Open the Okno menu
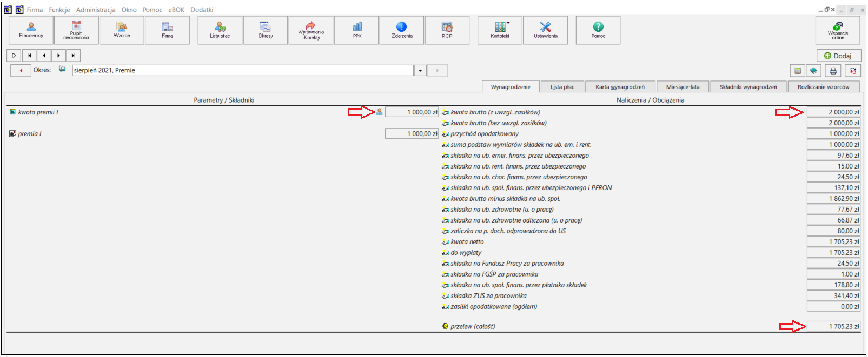 click(x=129, y=10)
